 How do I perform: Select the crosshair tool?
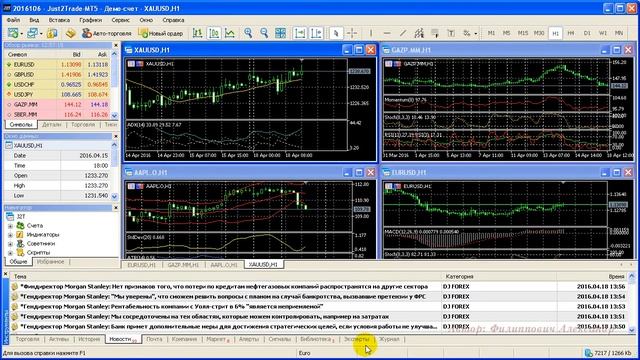tap(352, 33)
